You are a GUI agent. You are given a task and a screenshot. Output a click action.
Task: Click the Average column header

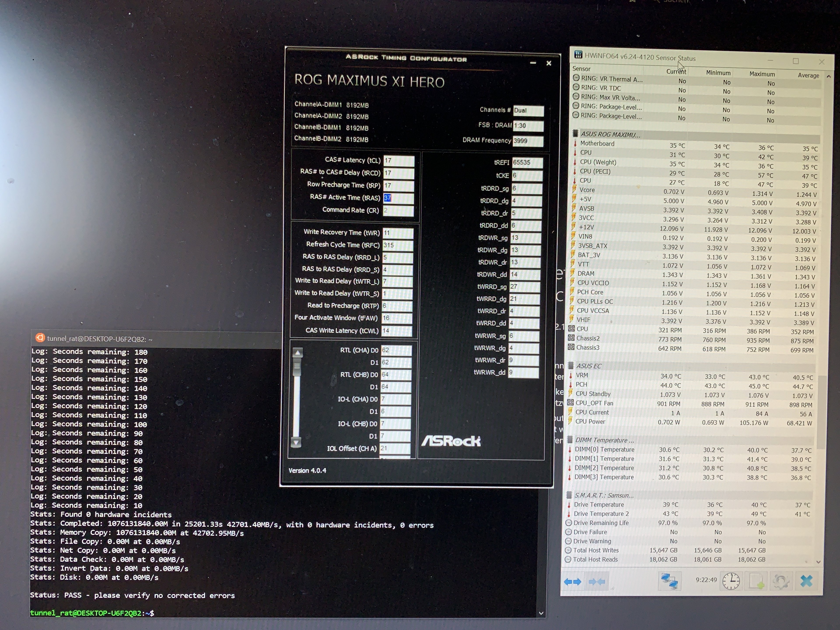pyautogui.click(x=808, y=75)
